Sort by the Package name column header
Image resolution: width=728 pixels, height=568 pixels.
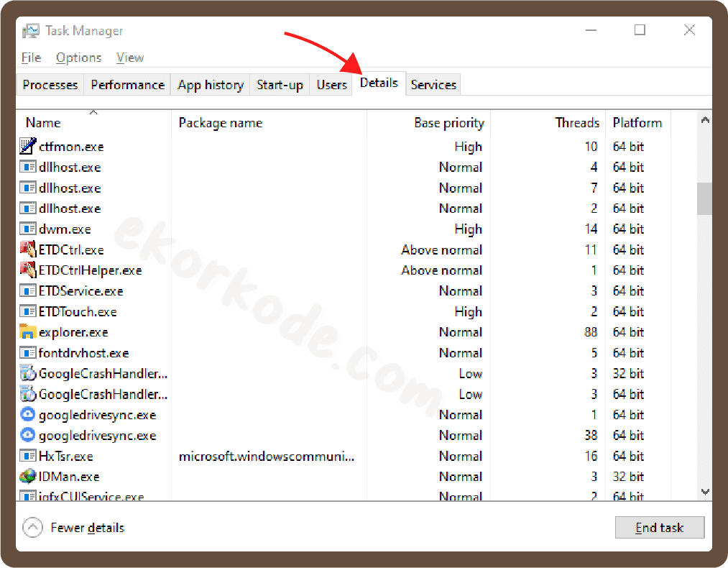(269, 122)
